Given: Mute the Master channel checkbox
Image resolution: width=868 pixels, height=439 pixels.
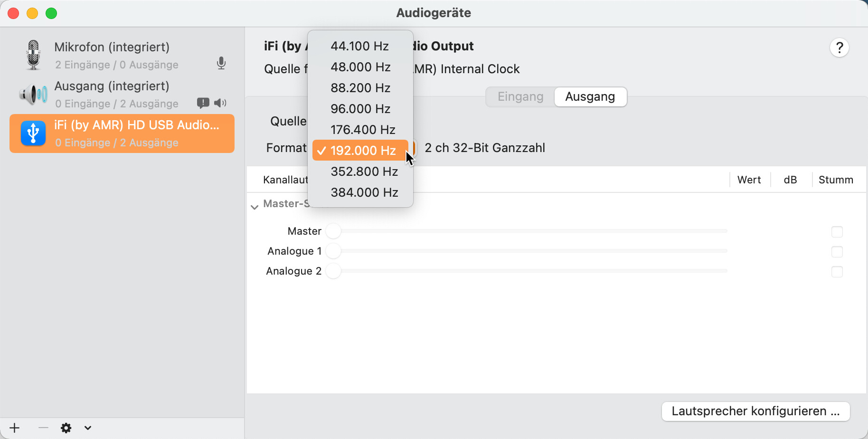Looking at the screenshot, I should pyautogui.click(x=837, y=232).
